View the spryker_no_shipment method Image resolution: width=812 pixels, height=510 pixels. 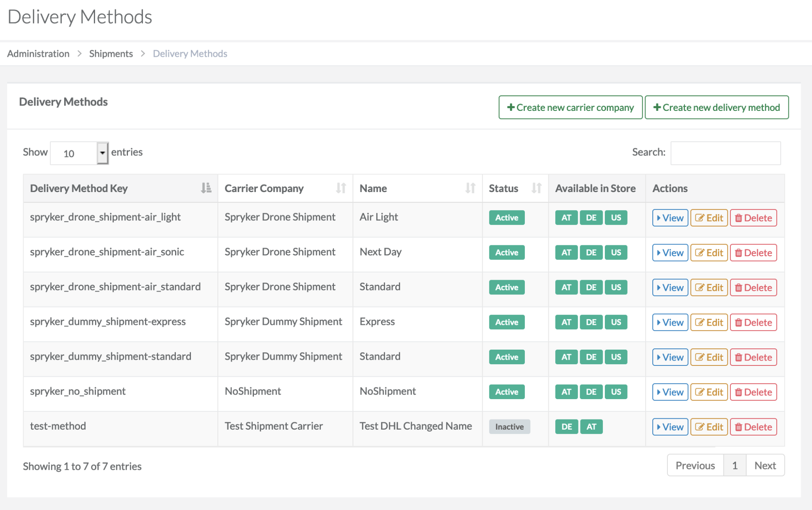coord(670,392)
